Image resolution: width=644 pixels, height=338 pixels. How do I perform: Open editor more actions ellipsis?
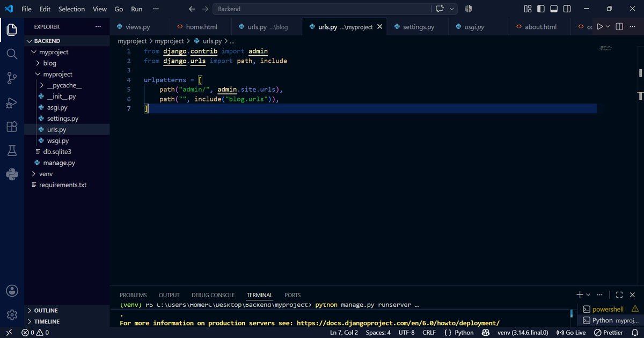[633, 27]
